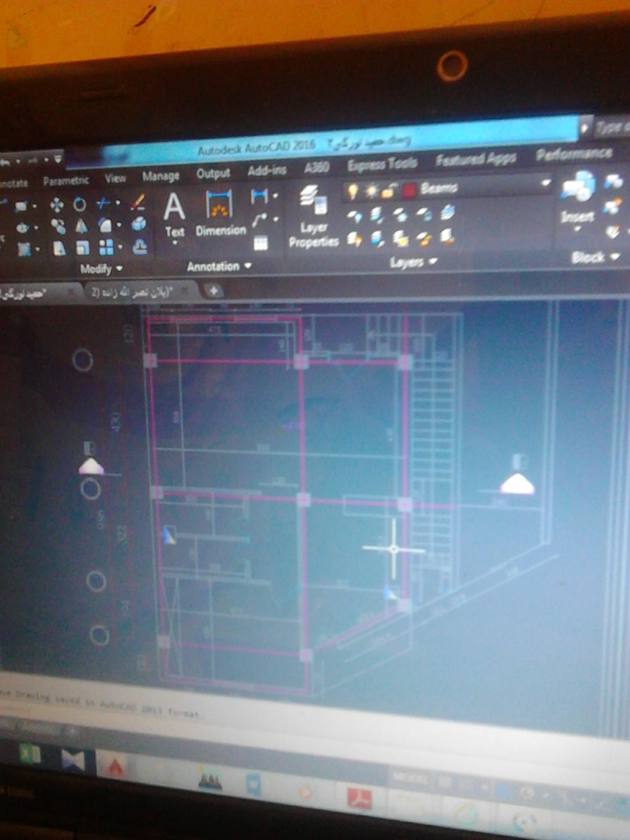Select the Stretch tool

pyautogui.click(x=59, y=249)
